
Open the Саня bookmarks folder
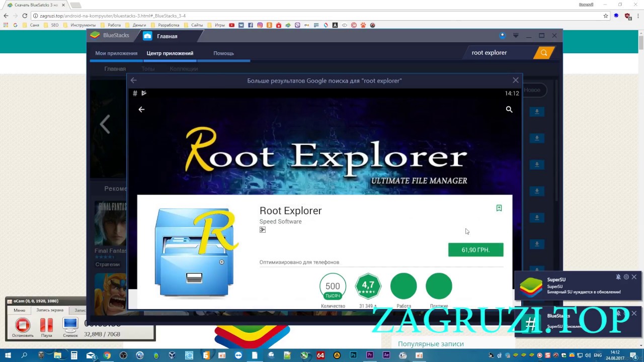pyautogui.click(x=31, y=25)
